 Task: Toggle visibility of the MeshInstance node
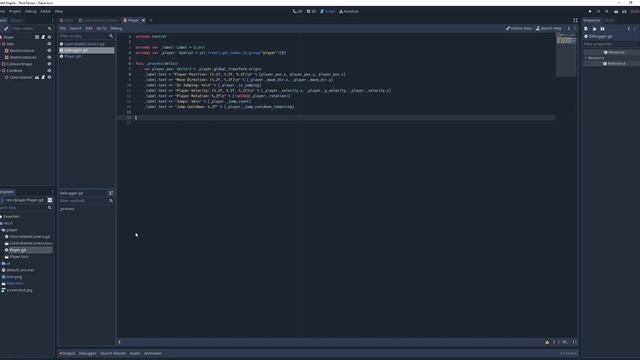coord(49,51)
